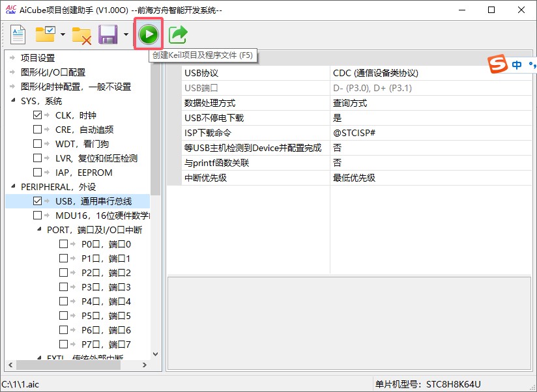Open dropdown arrow beside save icon
This screenshot has height=392, width=537.
[x=126, y=35]
